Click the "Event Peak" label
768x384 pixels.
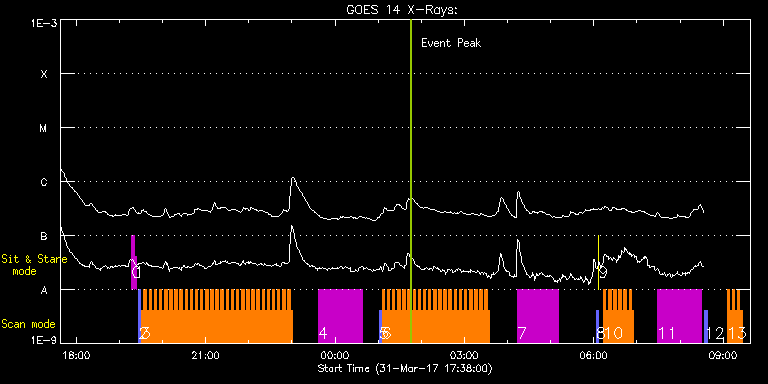(x=451, y=43)
